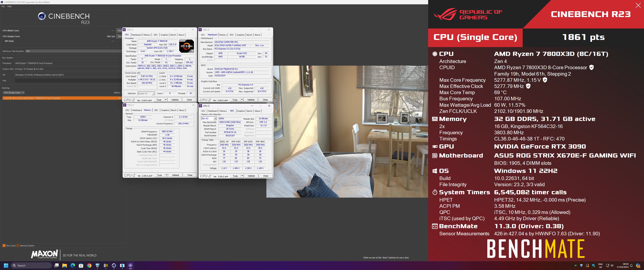Open the Tools dropdown arrow in CPU-Z Memory window

tap(166, 175)
